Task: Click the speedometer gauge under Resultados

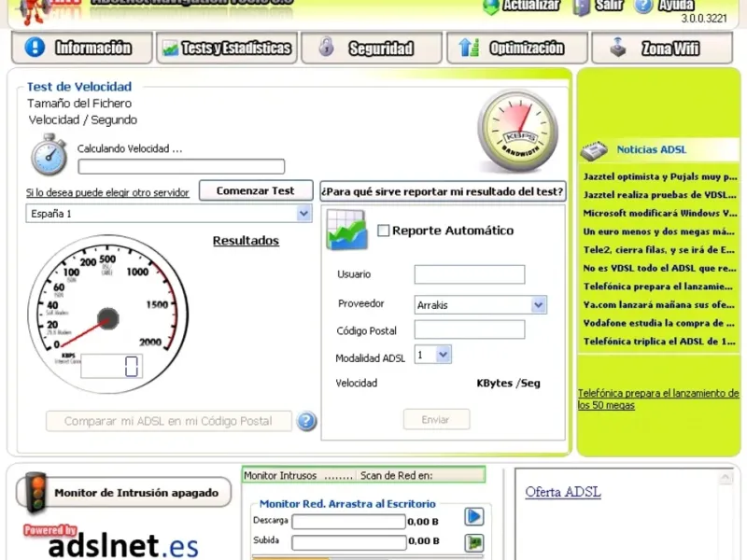Action: [108, 315]
